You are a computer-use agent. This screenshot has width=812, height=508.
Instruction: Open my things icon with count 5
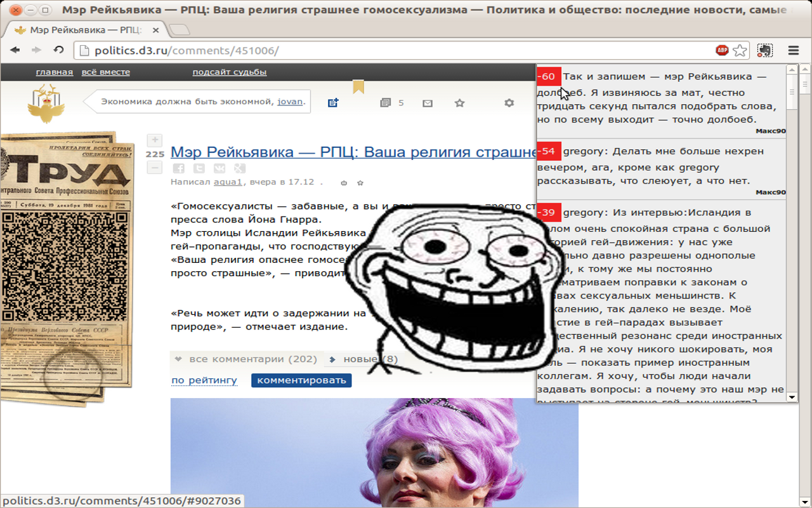(391, 103)
